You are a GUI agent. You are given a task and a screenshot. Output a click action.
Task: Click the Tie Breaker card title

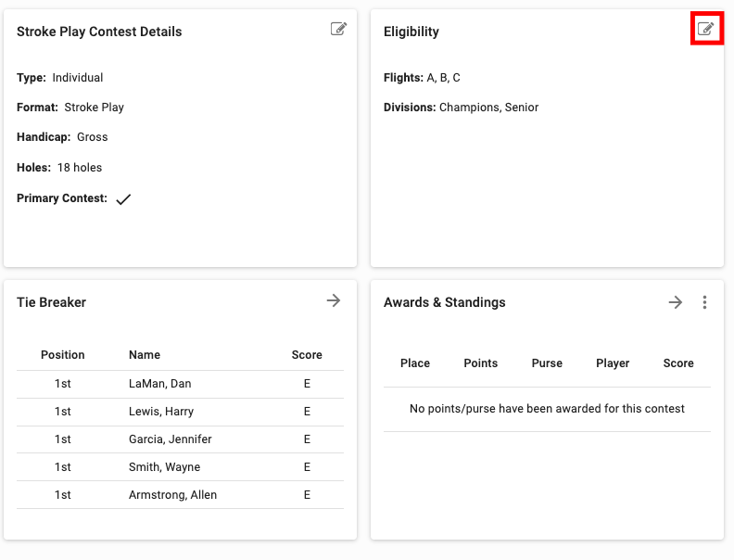tap(51, 302)
